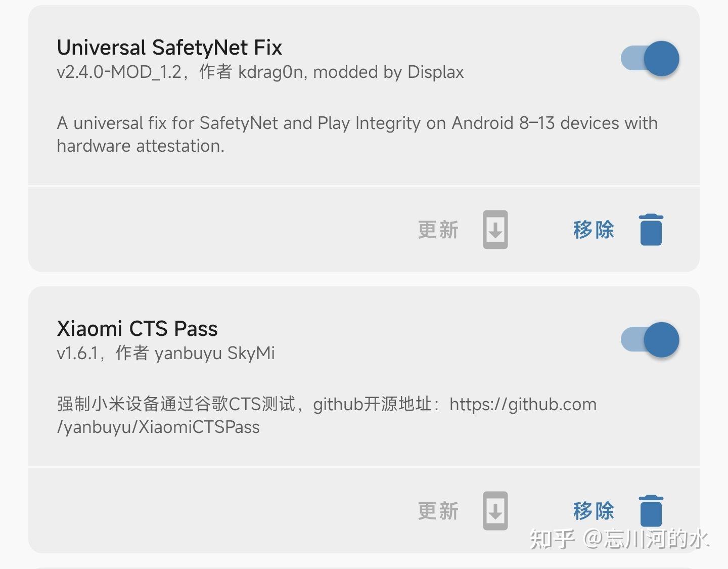
Task: Click 更新 label under Universal SafetyNet Fix
Action: [x=438, y=230]
